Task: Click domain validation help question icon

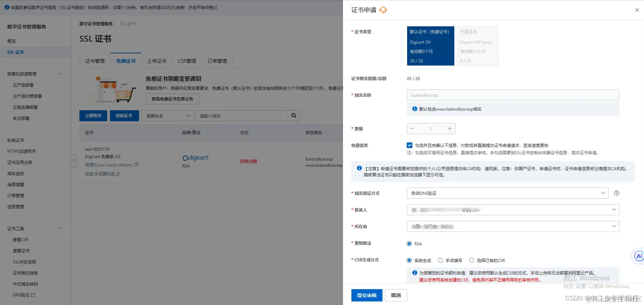Action: pos(617,193)
